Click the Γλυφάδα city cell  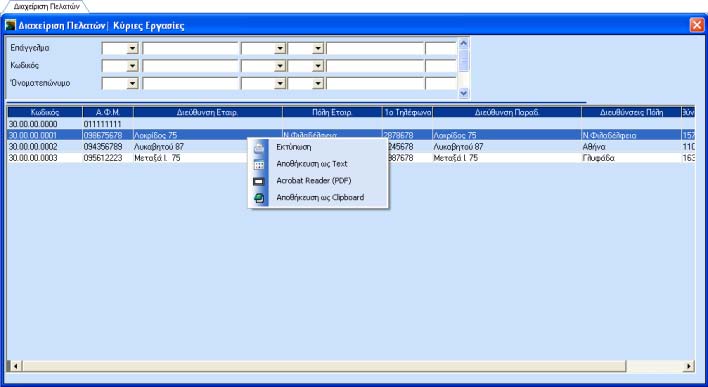[598, 158]
